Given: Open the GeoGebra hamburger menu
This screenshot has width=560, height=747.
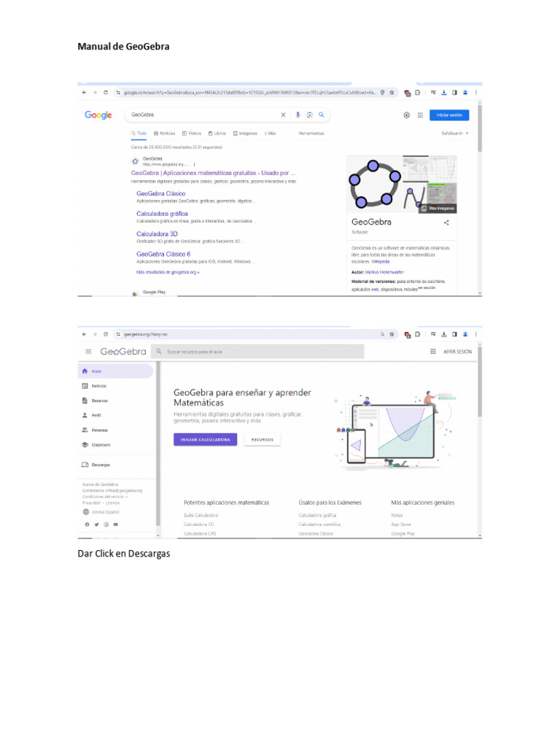Looking at the screenshot, I should tap(88, 352).
